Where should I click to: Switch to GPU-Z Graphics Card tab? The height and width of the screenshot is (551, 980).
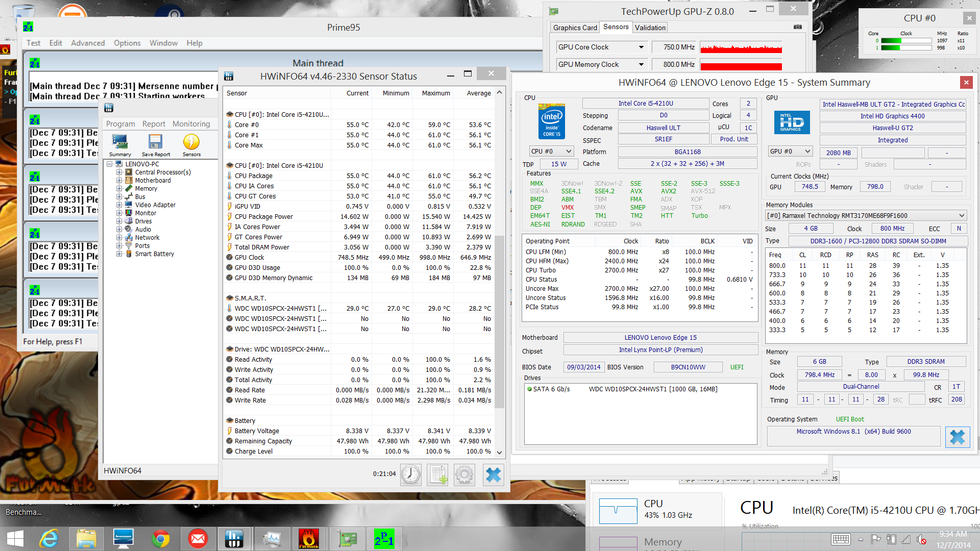pos(575,28)
